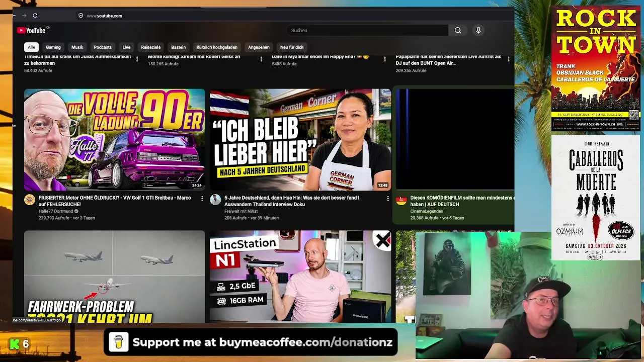Choose the Live filter chip
Screen dimensions: 644x362
pyautogui.click(x=126, y=47)
